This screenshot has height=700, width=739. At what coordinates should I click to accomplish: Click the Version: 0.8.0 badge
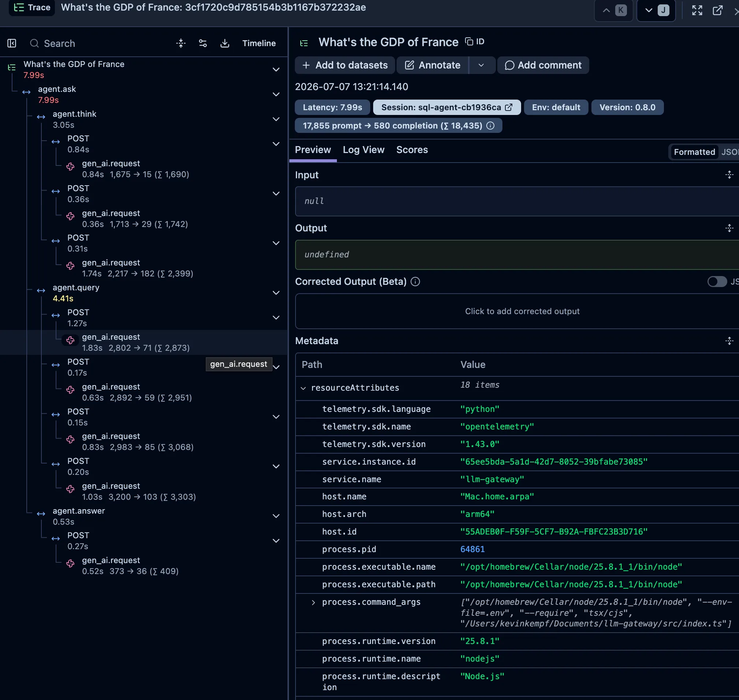pos(627,108)
